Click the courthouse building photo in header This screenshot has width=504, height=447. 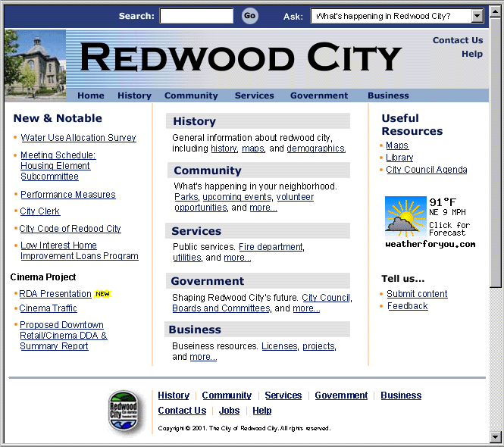coord(35,65)
